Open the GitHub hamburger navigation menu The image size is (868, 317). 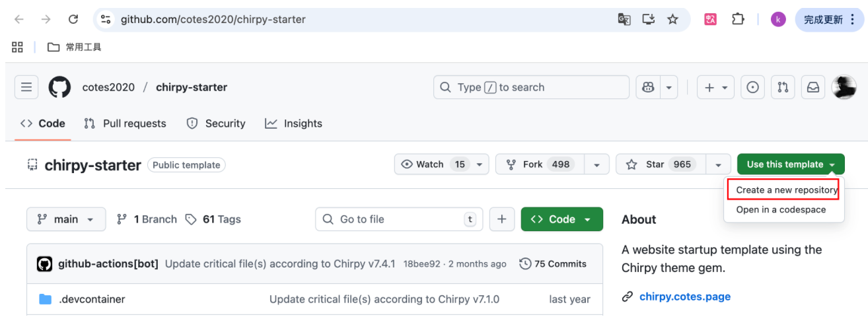(x=26, y=87)
